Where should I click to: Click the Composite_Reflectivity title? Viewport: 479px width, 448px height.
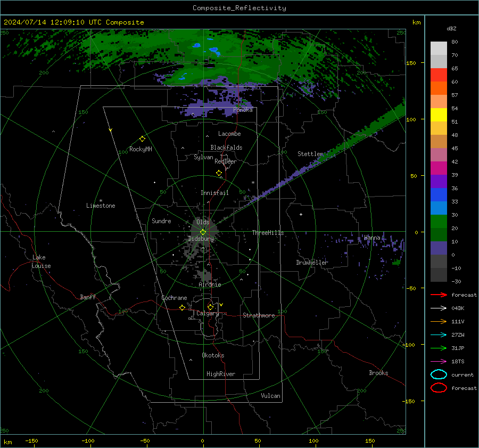240,8
